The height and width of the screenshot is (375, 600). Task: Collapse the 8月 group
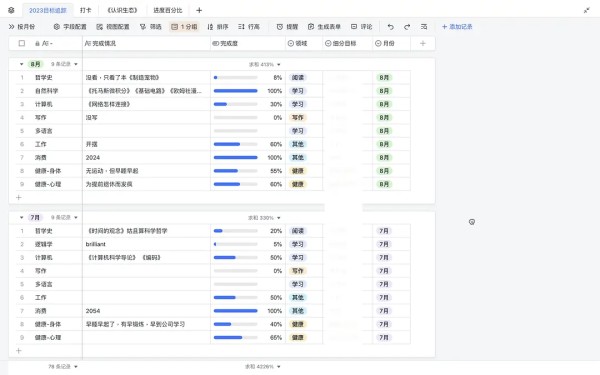(x=21, y=64)
